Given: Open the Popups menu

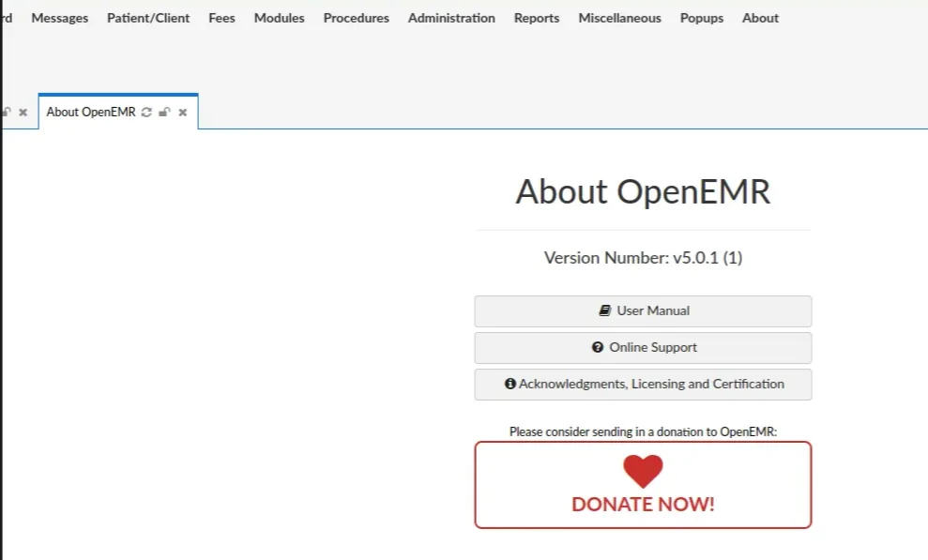Looking at the screenshot, I should [x=702, y=19].
